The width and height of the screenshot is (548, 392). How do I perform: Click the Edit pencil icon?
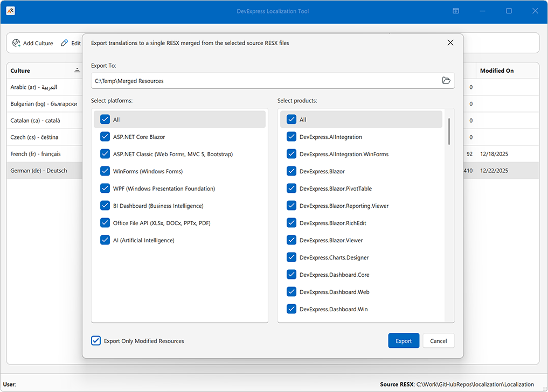click(65, 43)
